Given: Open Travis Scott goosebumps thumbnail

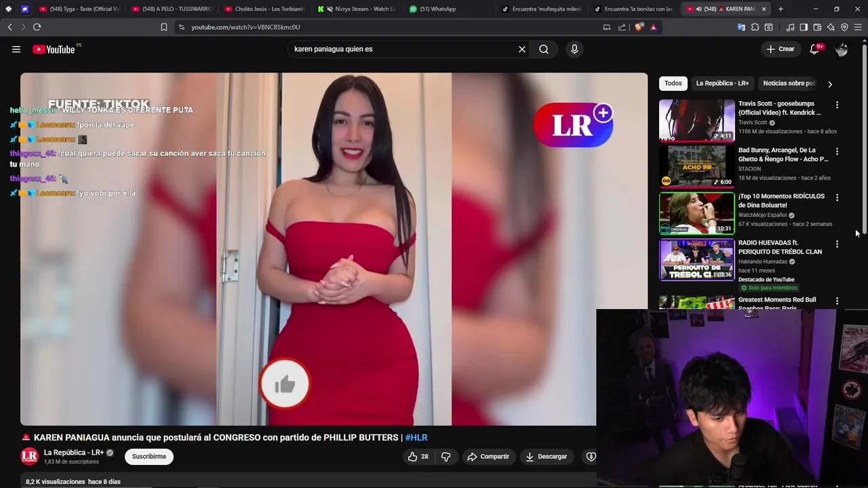Looking at the screenshot, I should pos(696,121).
